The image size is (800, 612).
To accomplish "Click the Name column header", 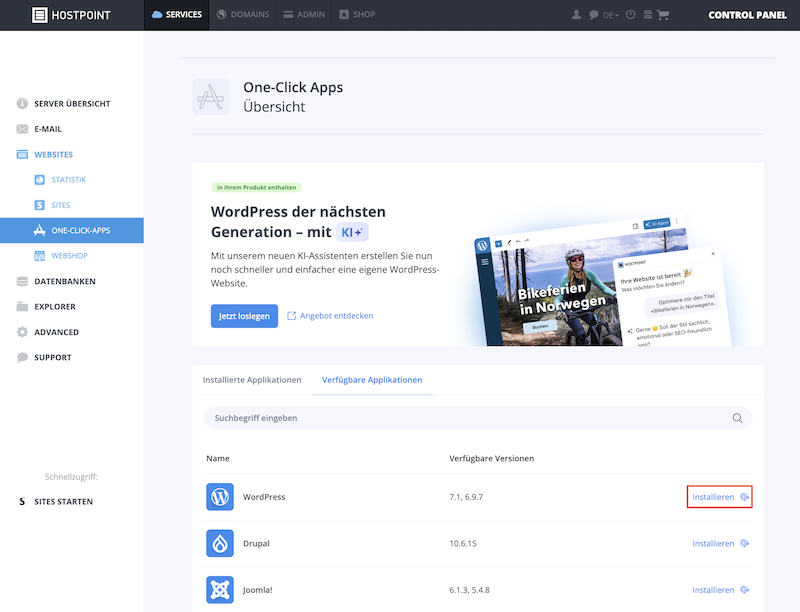I will click(x=218, y=458).
